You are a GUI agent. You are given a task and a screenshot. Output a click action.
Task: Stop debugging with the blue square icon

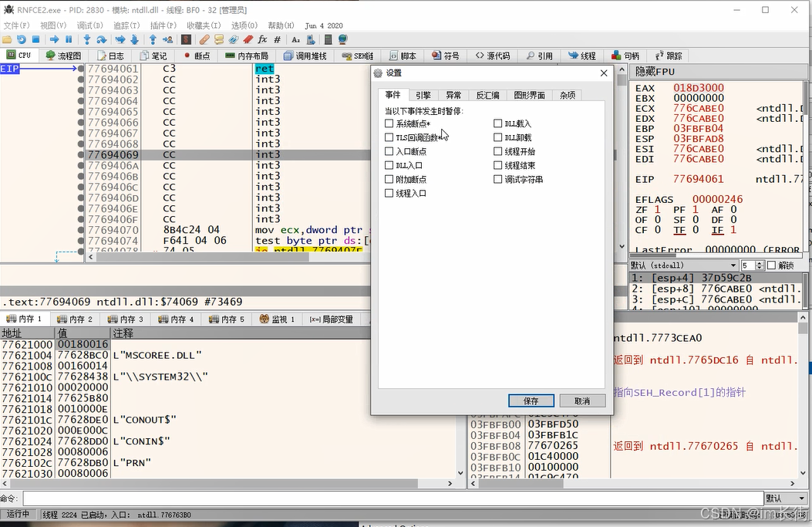click(x=35, y=39)
